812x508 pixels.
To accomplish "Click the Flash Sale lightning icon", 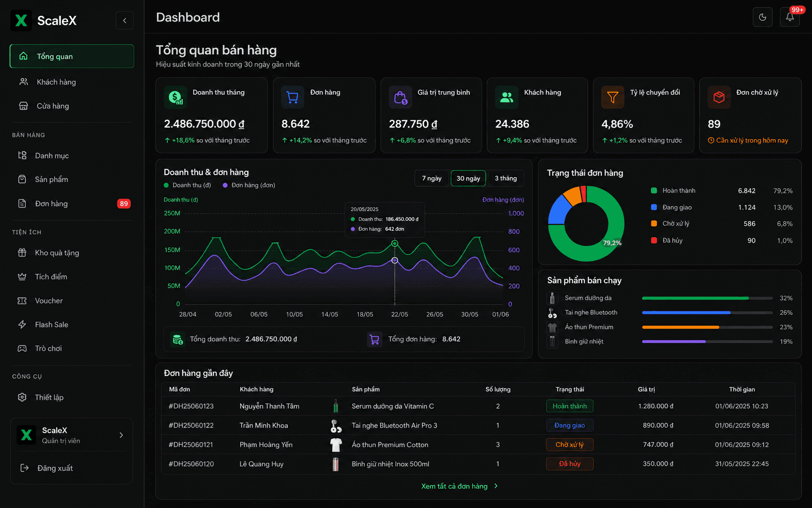I will point(22,325).
